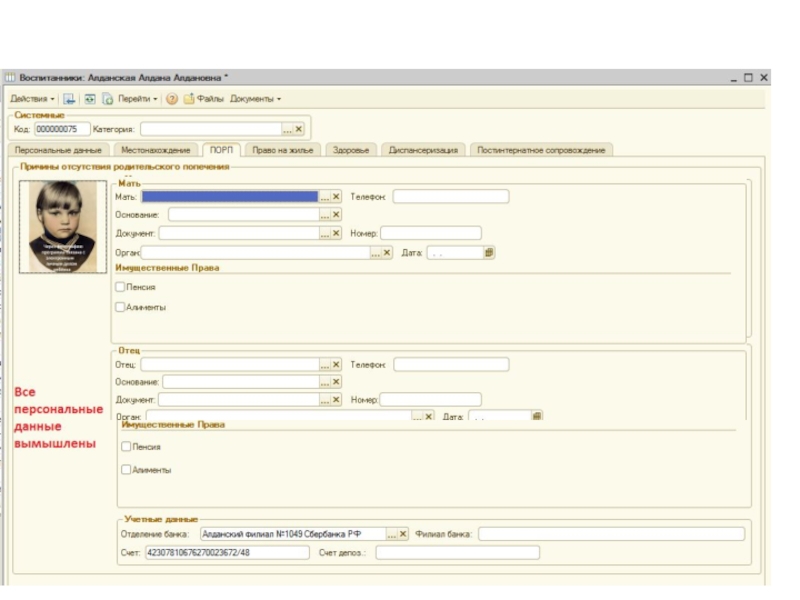Click the father's Номер field

pos(431,399)
